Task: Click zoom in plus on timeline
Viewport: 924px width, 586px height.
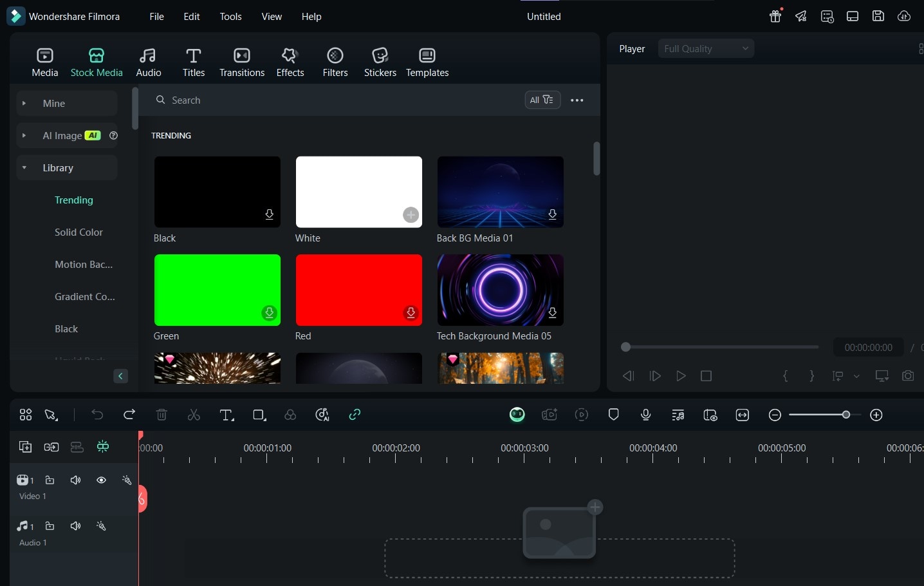Action: pos(876,415)
